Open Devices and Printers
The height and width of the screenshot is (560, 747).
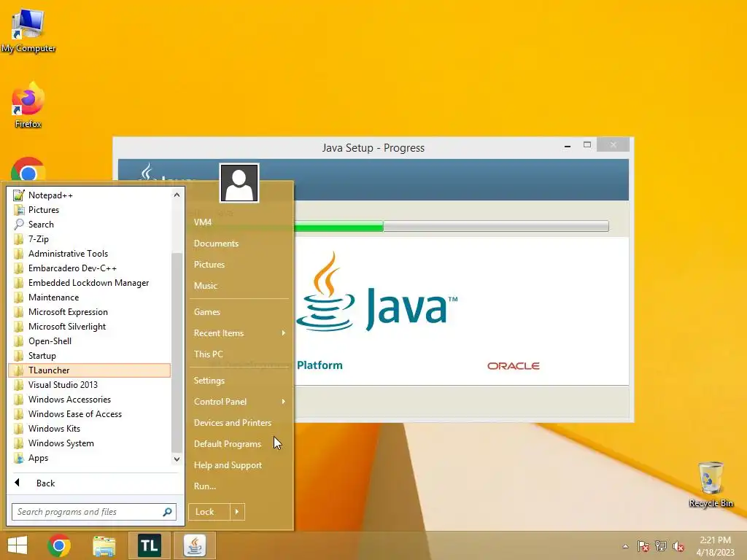239,423
